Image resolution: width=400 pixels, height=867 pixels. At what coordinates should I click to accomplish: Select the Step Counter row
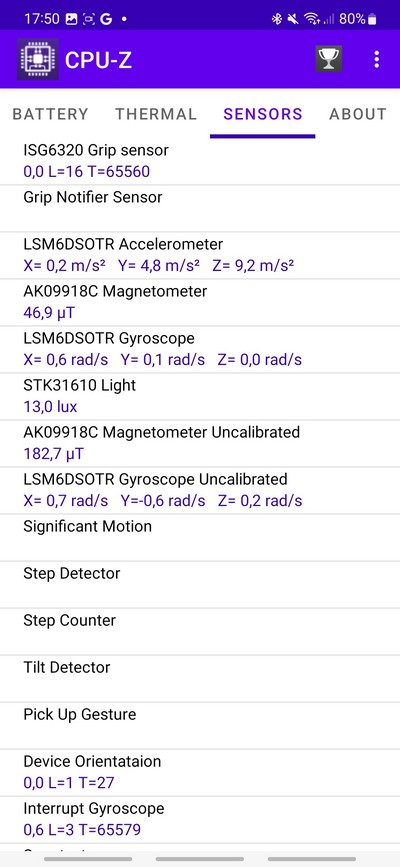pyautogui.click(x=200, y=631)
